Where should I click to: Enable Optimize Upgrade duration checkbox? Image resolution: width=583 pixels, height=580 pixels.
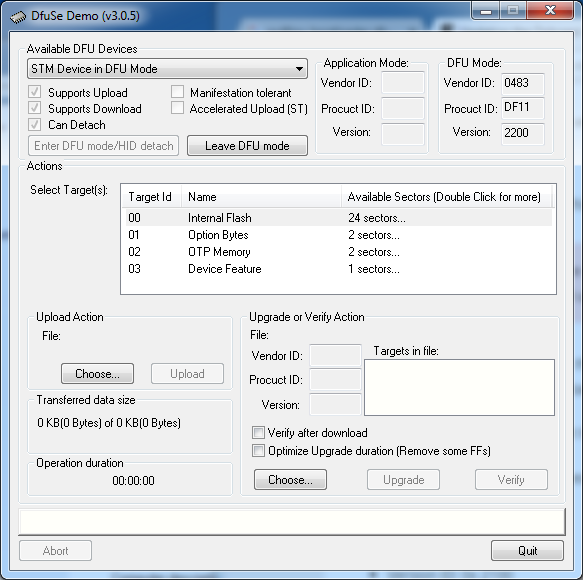pyautogui.click(x=258, y=451)
